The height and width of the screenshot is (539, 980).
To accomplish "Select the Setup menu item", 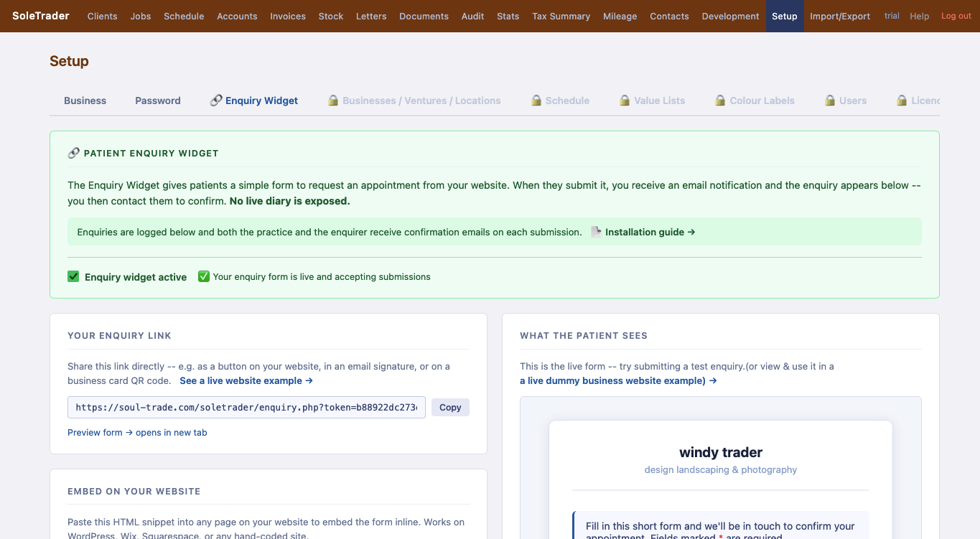I will click(785, 16).
